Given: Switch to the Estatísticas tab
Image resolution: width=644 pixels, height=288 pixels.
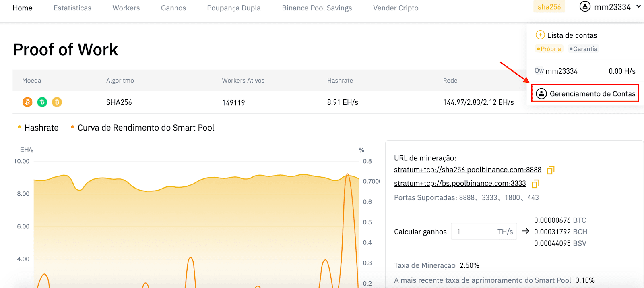Looking at the screenshot, I should [72, 8].
